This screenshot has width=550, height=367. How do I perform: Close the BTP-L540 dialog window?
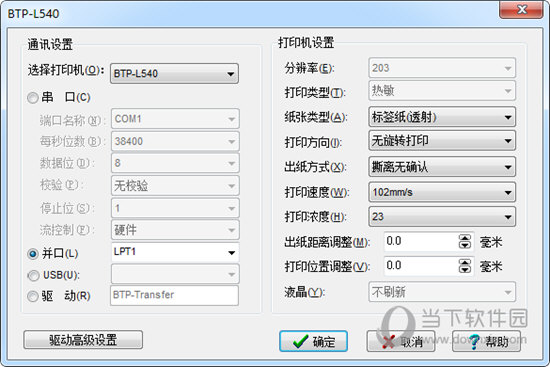pos(522,9)
